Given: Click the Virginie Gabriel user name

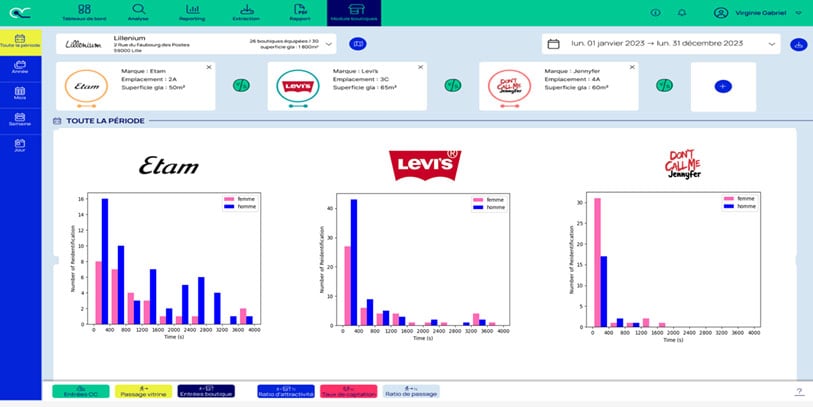Looking at the screenshot, I should (761, 13).
